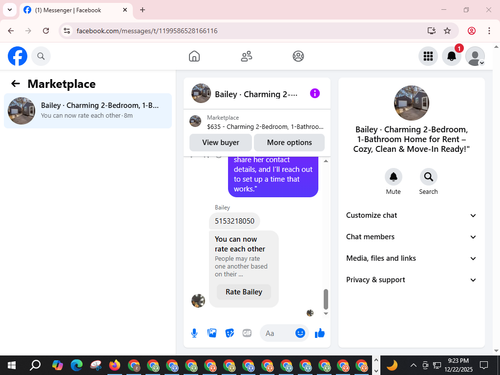Viewport: 500px width, 375px height.
Task: Open the Friends icon in top bar
Action: (x=246, y=56)
